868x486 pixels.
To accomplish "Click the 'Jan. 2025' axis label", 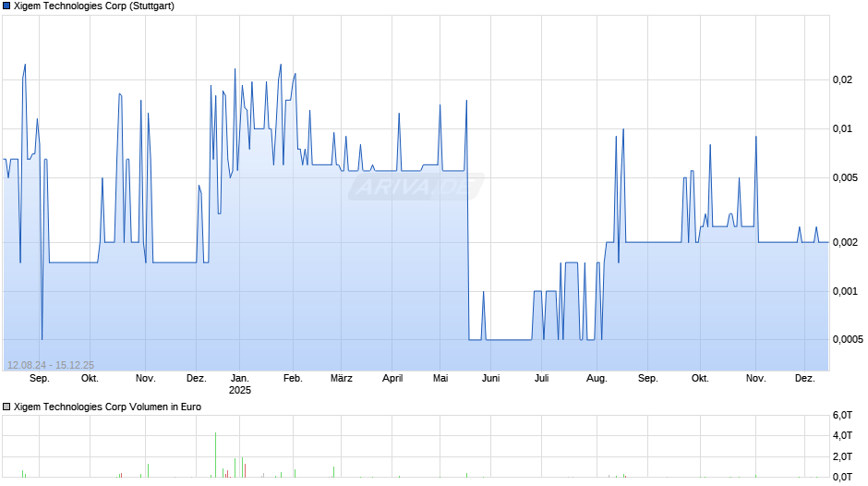I will pos(240,384).
